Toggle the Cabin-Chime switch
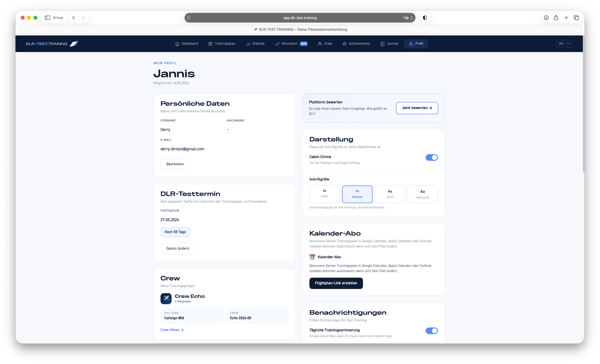600x364 pixels. point(431,158)
